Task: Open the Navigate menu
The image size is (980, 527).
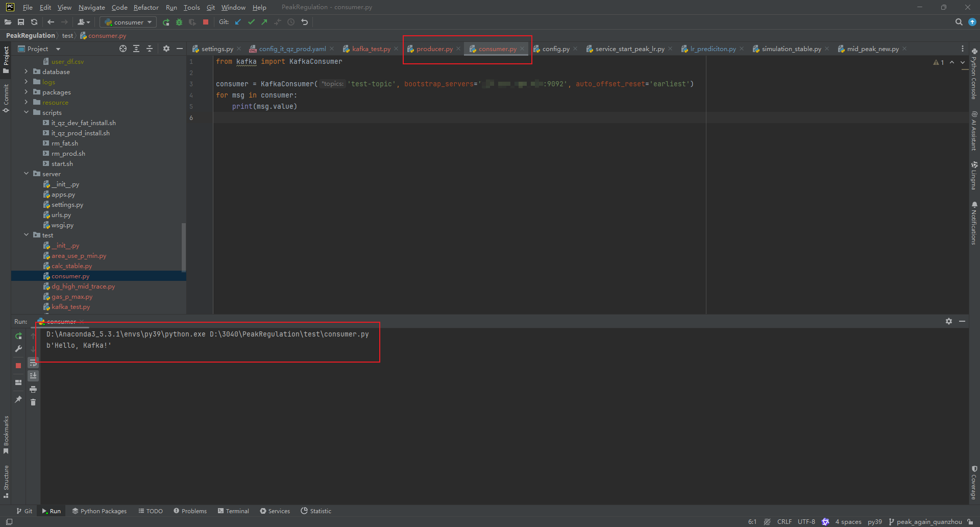Action: pyautogui.click(x=91, y=7)
